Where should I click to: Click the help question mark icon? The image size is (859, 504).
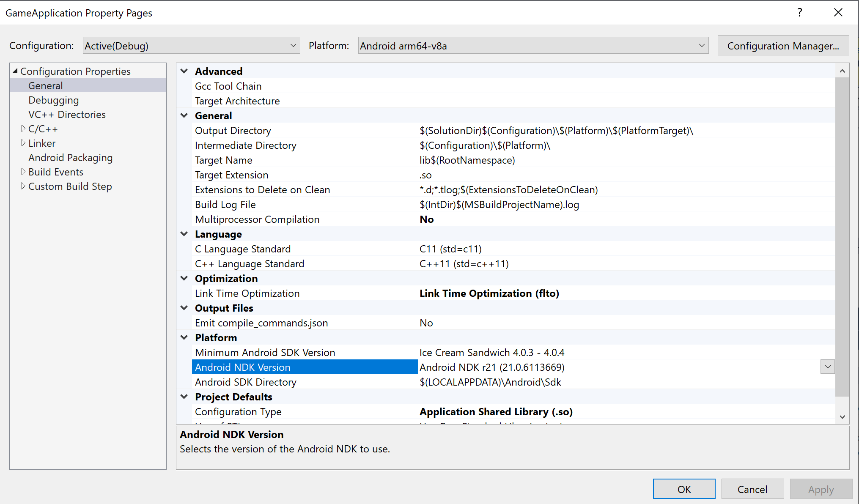coord(799,13)
